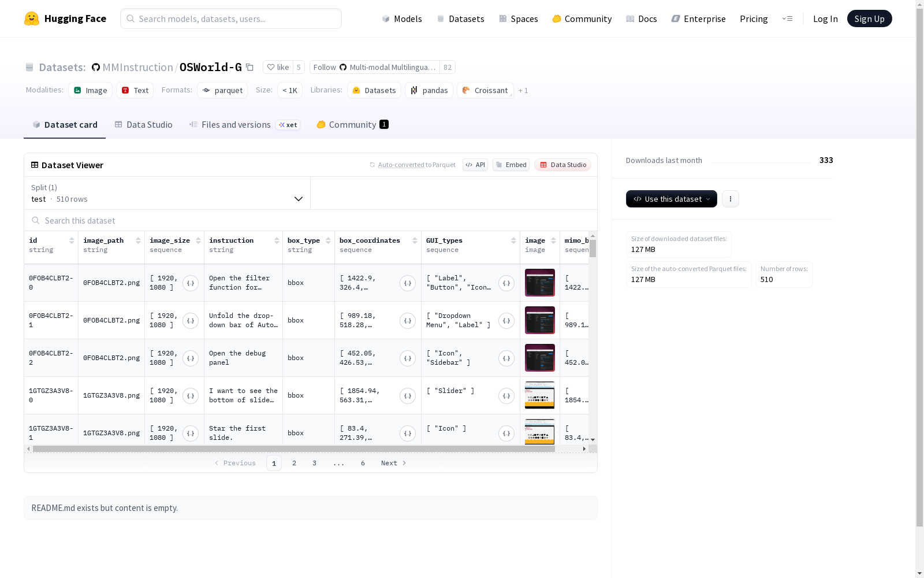Filter by the Image modality tag
The height and width of the screenshot is (578, 924).
[91, 90]
